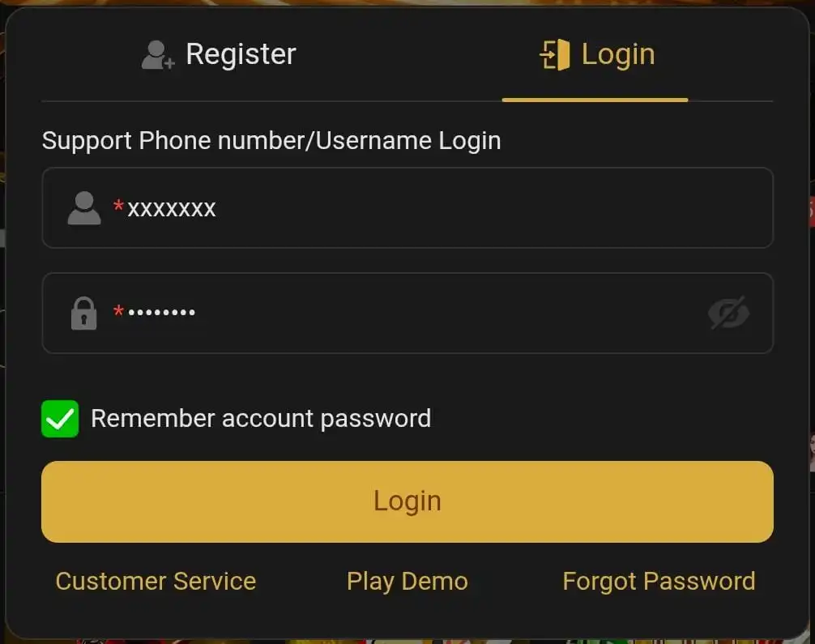Show password using crossed-eye icon
This screenshot has width=815, height=644.
pos(728,313)
